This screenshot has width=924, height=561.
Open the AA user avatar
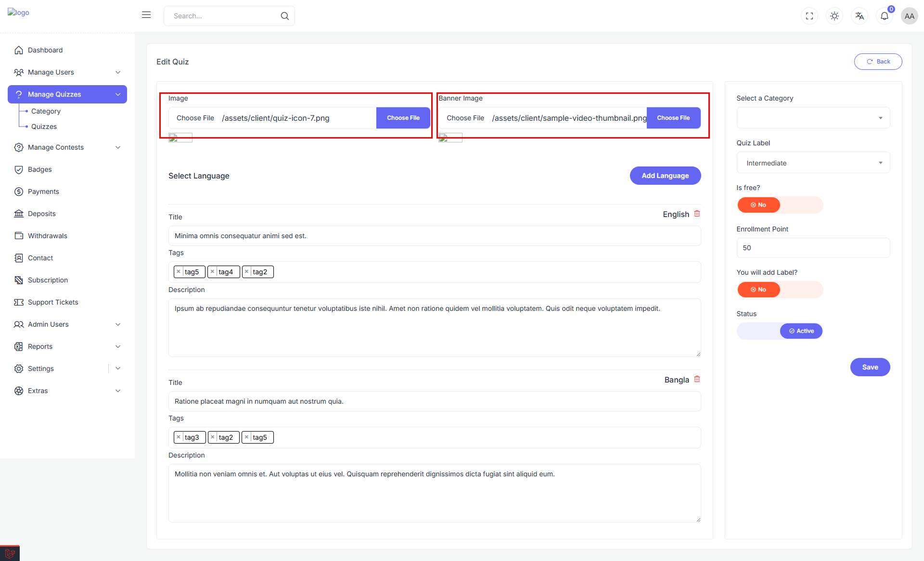click(909, 16)
